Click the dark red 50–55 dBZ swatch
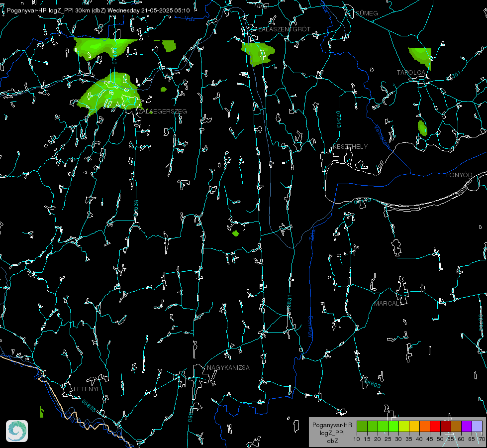The height and width of the screenshot is (448, 487). 446,426
